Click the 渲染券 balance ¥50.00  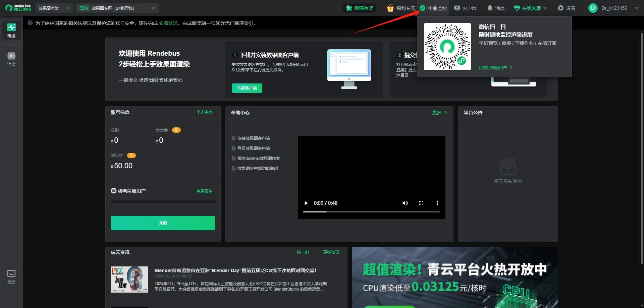coord(121,166)
